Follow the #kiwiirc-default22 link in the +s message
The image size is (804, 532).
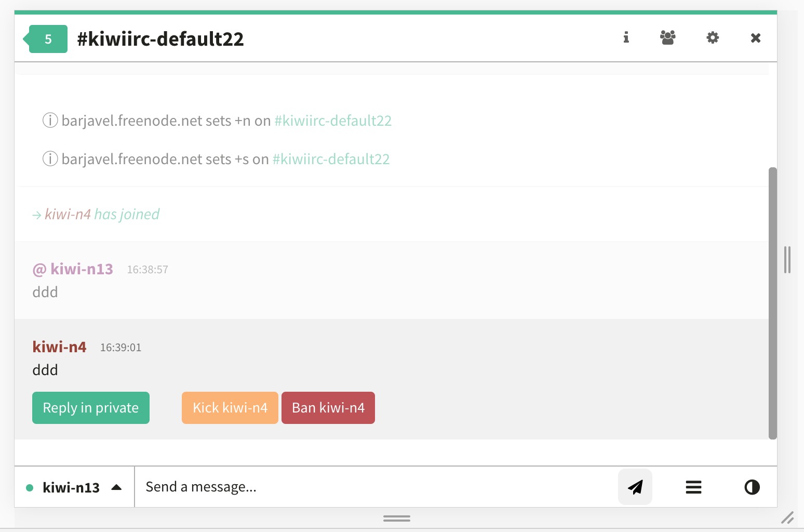tap(331, 158)
